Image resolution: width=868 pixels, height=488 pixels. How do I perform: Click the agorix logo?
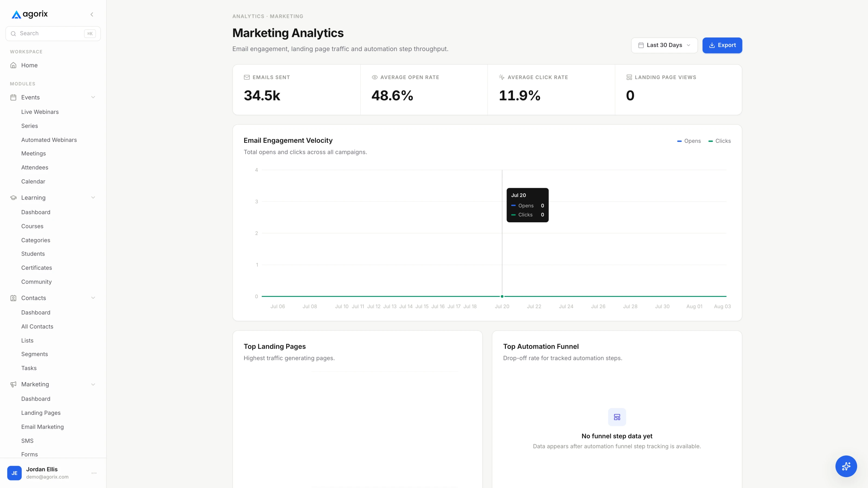pos(30,14)
